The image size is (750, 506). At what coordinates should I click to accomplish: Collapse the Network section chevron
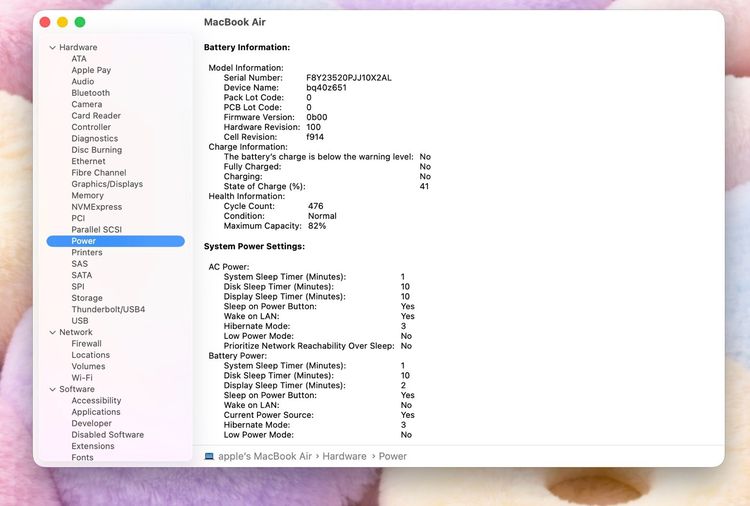(53, 332)
